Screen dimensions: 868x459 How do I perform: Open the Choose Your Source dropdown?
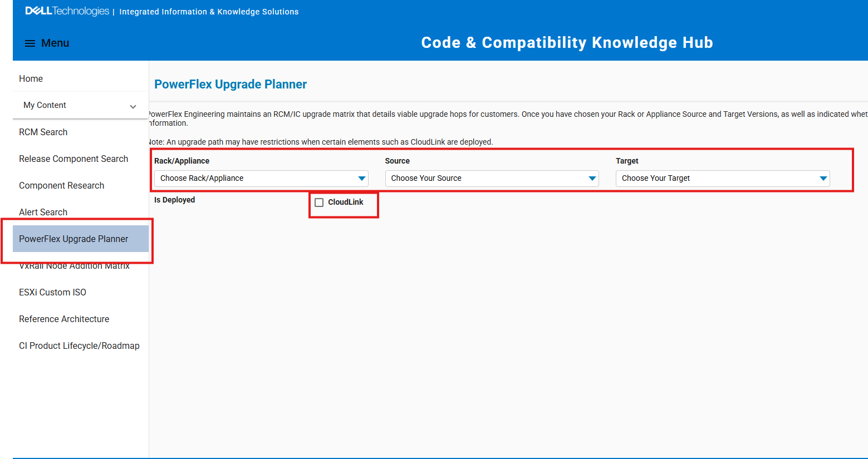(492, 179)
